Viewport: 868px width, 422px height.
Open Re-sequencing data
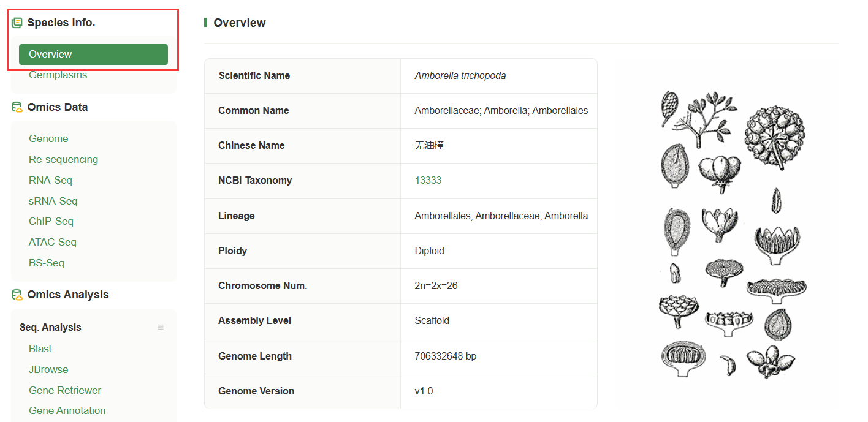(x=63, y=159)
